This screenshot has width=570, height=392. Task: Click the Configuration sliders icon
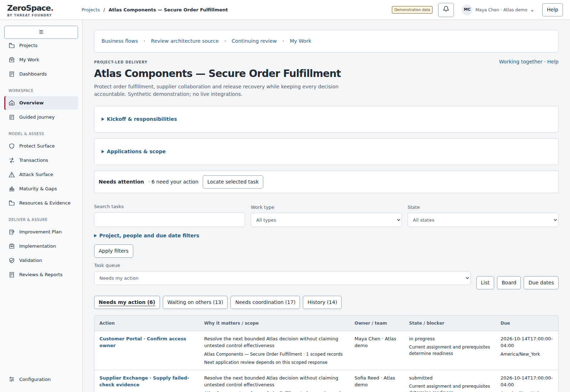click(x=12, y=380)
